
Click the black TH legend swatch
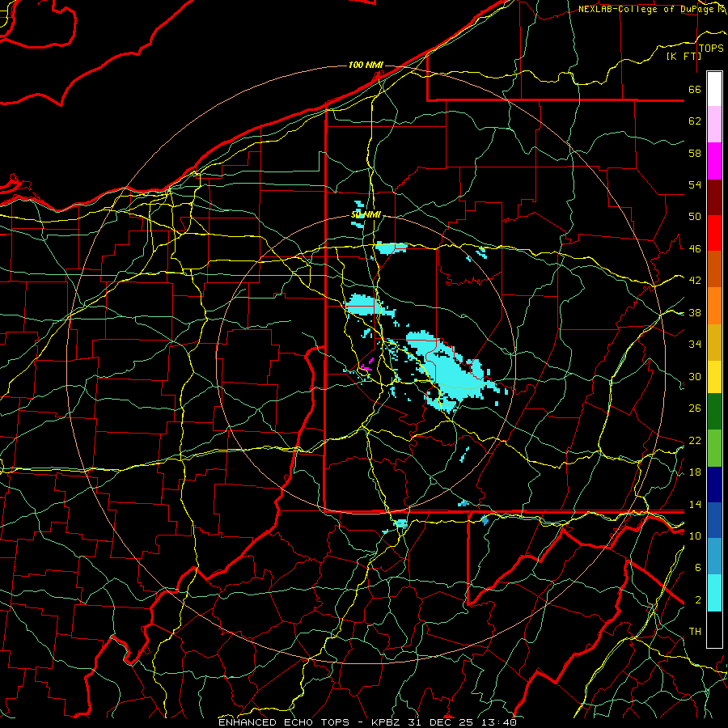[x=714, y=629]
